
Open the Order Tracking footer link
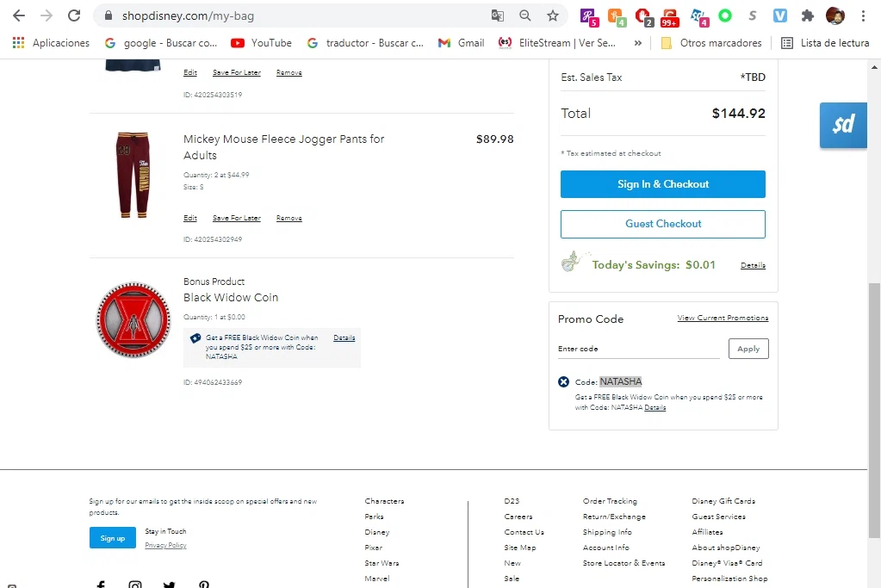610,501
